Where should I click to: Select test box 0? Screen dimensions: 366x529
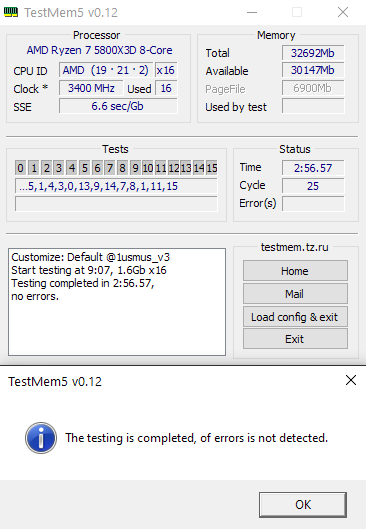(x=21, y=168)
